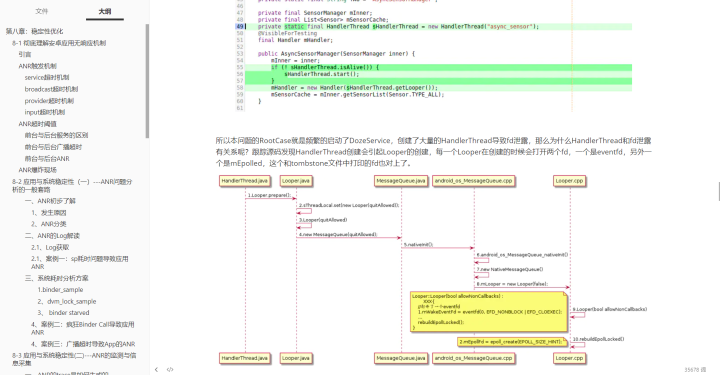Jump to outline section 8-2
The image size is (720, 375).
click(x=72, y=185)
